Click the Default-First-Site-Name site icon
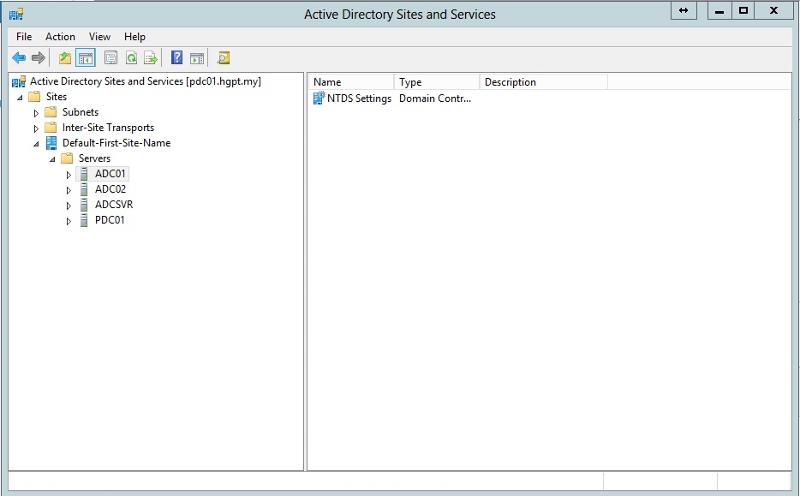Viewport: 800px width, 496px height. (x=51, y=143)
